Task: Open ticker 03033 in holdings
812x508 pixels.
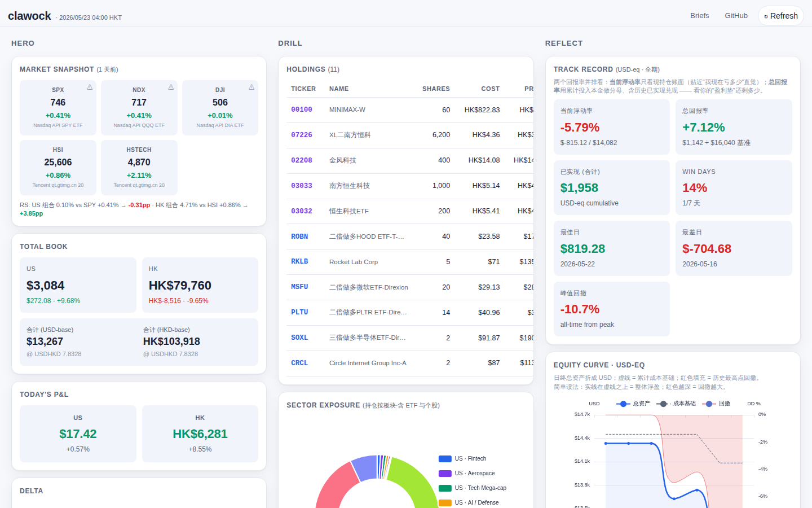Action: [301, 186]
